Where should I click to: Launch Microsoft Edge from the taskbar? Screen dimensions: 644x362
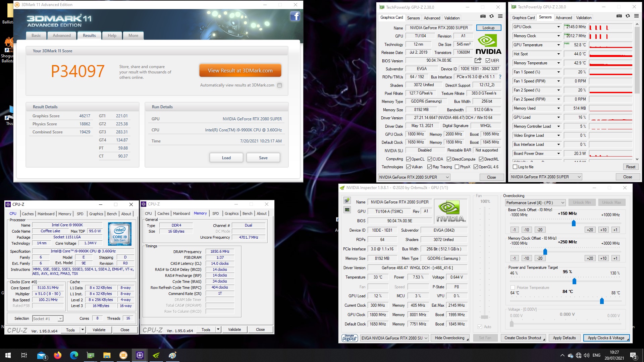(x=74, y=355)
